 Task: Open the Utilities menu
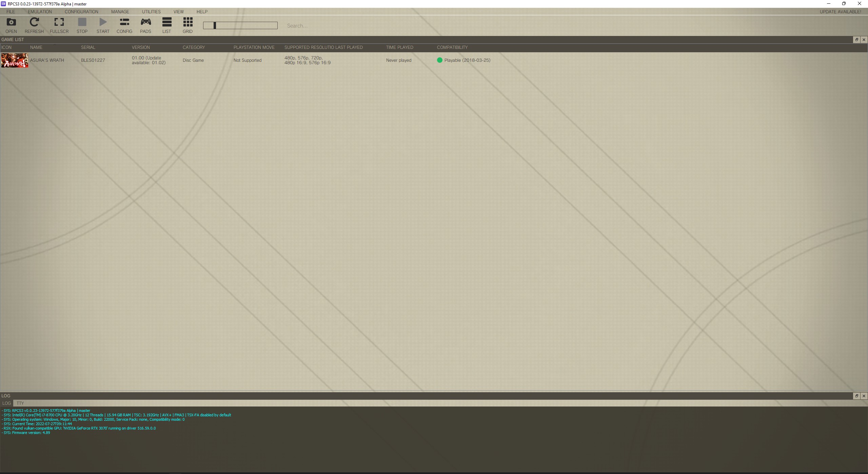(x=151, y=12)
